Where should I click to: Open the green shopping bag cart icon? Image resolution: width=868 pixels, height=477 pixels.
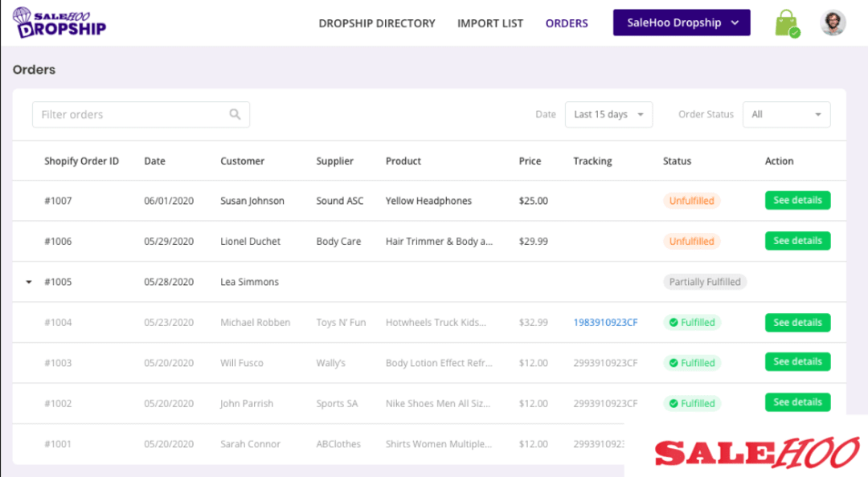point(785,22)
